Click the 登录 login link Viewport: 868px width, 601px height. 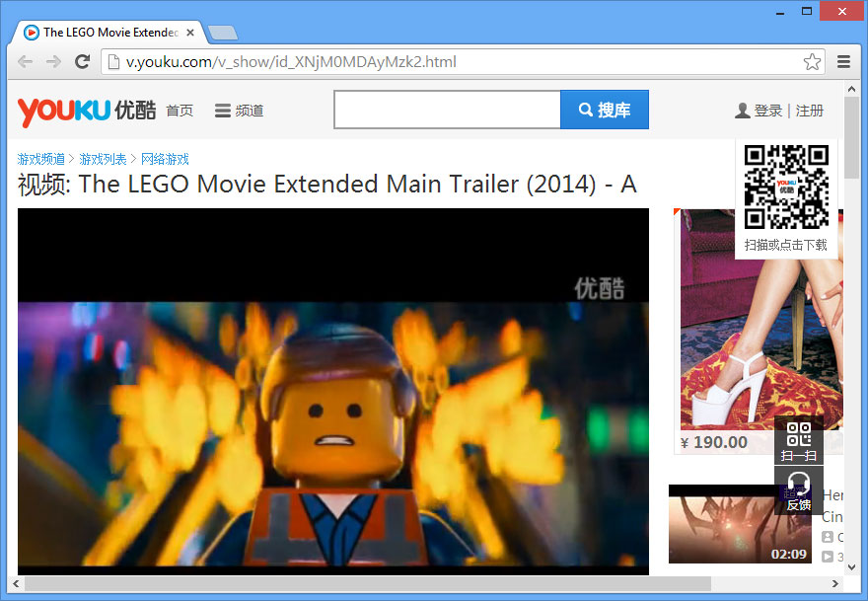(x=767, y=111)
